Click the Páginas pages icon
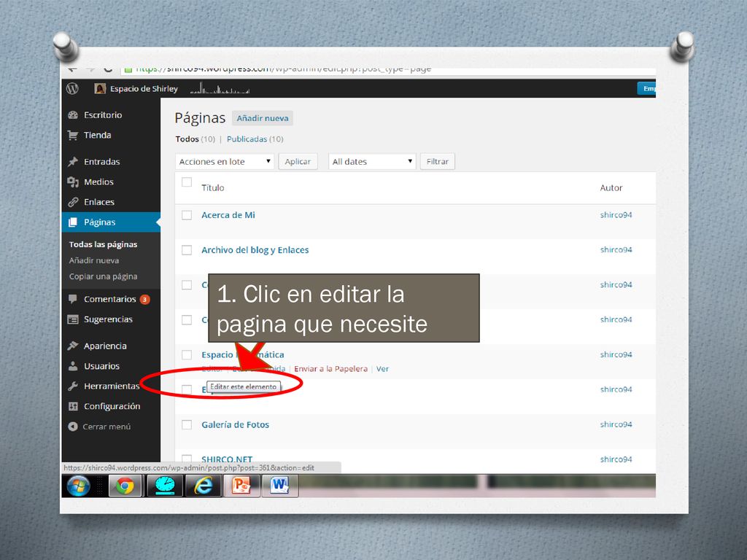Screen dimensions: 747x560 [73, 222]
